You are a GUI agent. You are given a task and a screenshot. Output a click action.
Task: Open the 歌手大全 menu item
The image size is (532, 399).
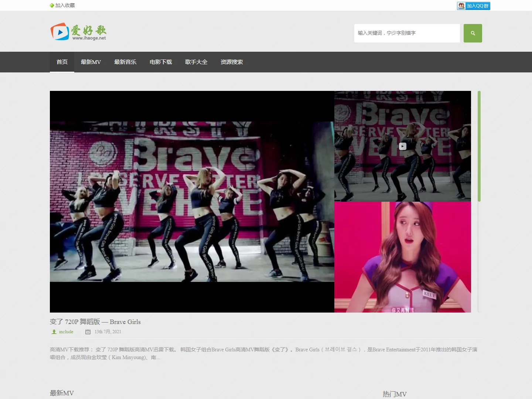(x=196, y=62)
